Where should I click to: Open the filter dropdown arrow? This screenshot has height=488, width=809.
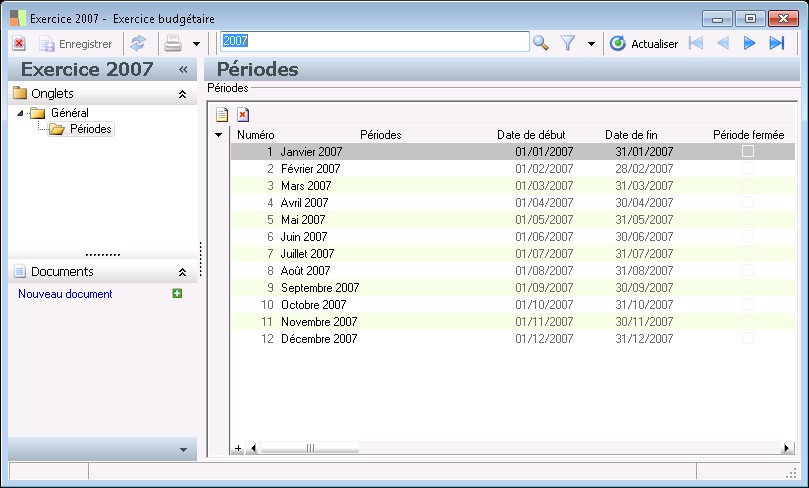point(591,44)
